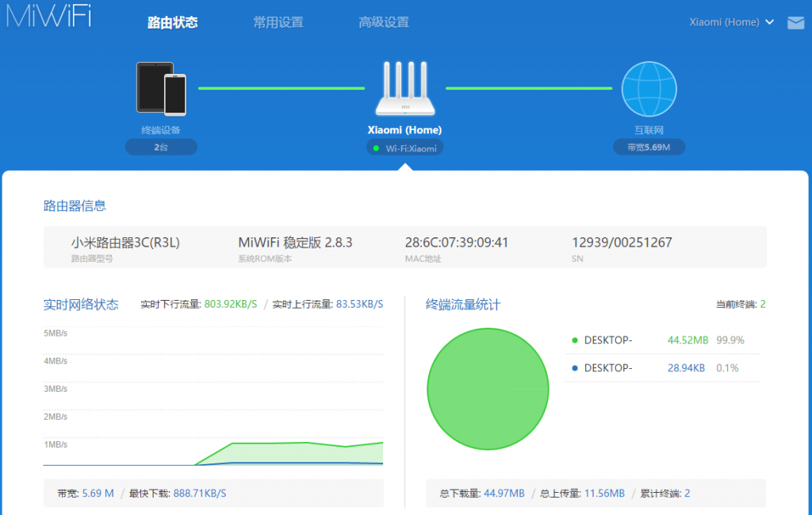
Task: Switch to the 路由状态 tab
Action: pos(172,22)
